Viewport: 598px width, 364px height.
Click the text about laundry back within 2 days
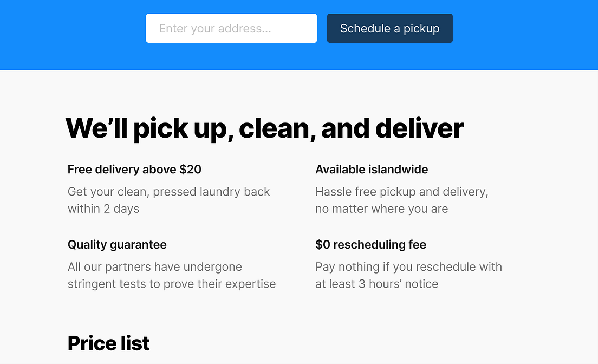[168, 200]
